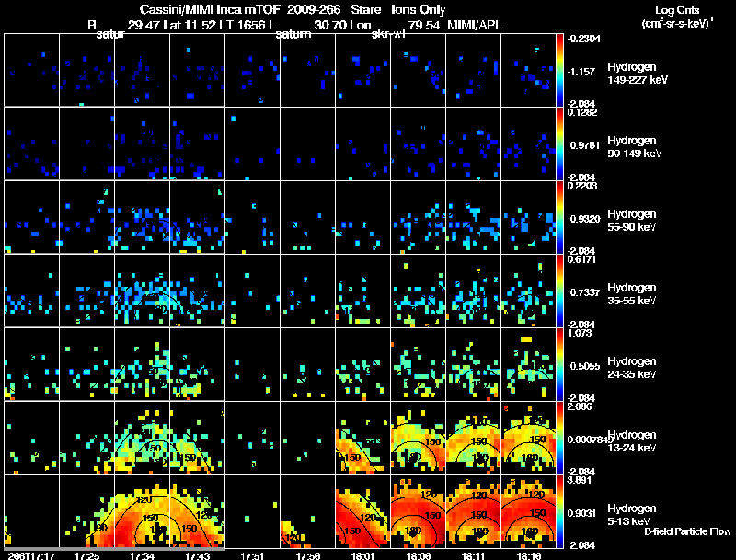
Task: Click the color bar for the 13-24 keV row
Action: point(559,438)
